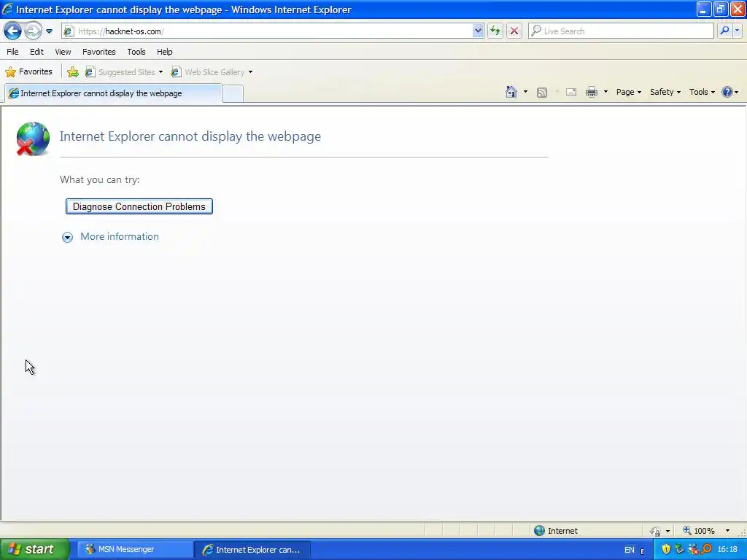Open the Help menu
Image resolution: width=747 pixels, height=560 pixels.
(x=164, y=52)
